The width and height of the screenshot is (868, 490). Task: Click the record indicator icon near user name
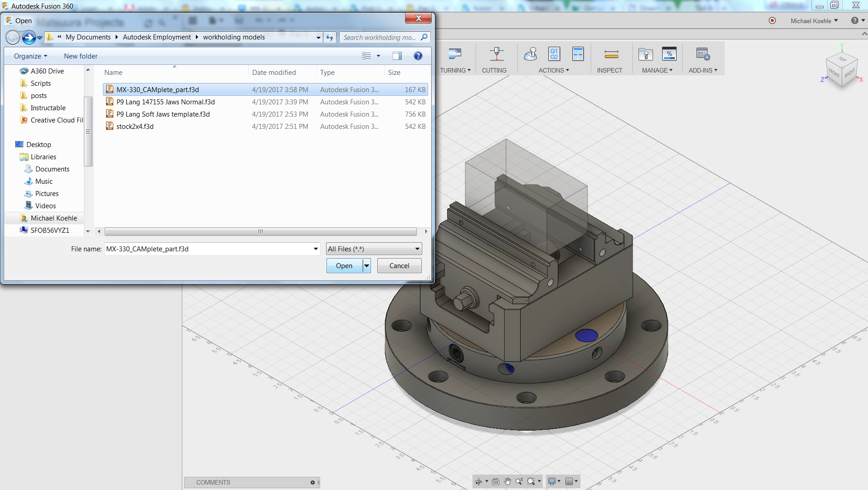[772, 20]
